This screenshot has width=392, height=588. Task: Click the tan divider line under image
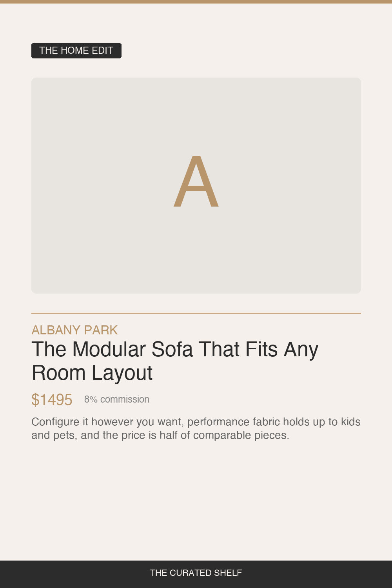click(196, 313)
